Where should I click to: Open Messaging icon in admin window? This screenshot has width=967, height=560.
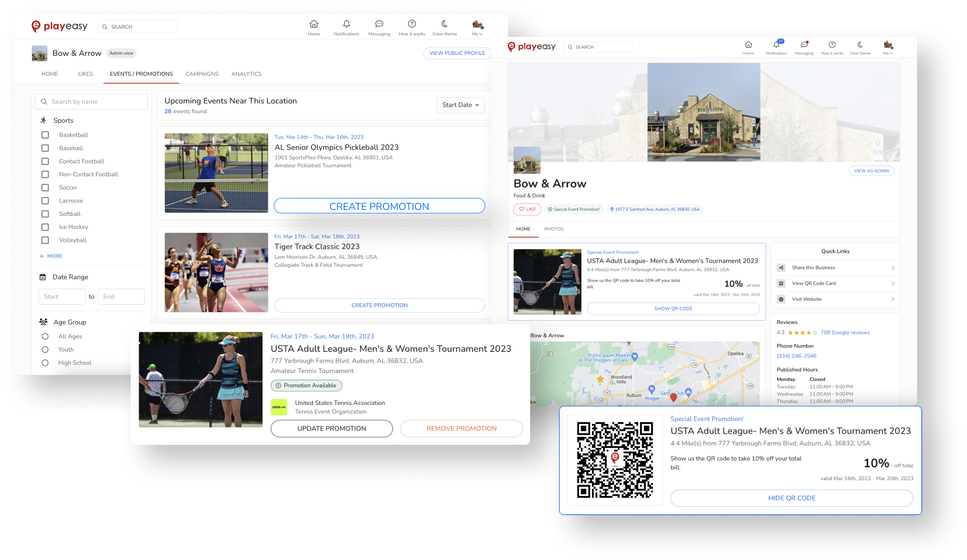pos(379,24)
